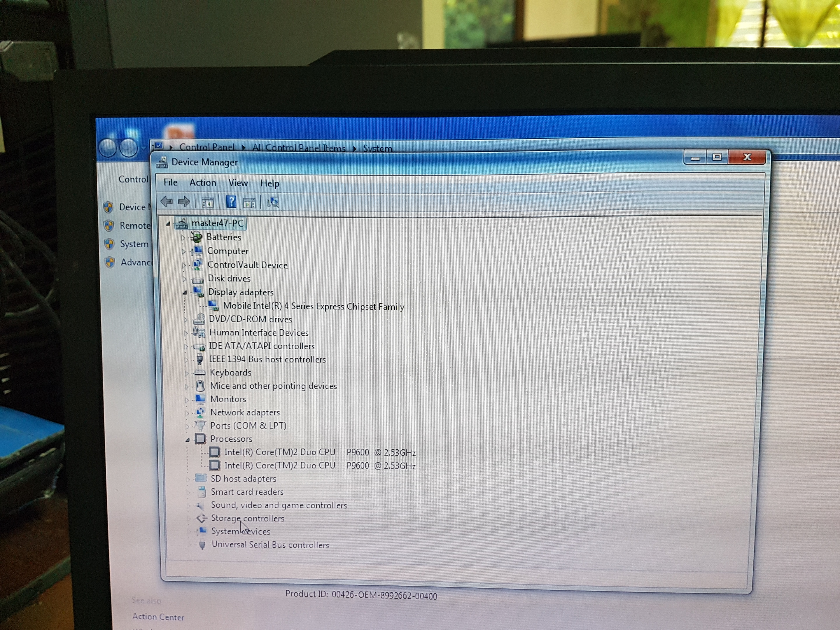Maximize the Device Manager window
Image resolution: width=840 pixels, height=630 pixels.
coord(717,157)
